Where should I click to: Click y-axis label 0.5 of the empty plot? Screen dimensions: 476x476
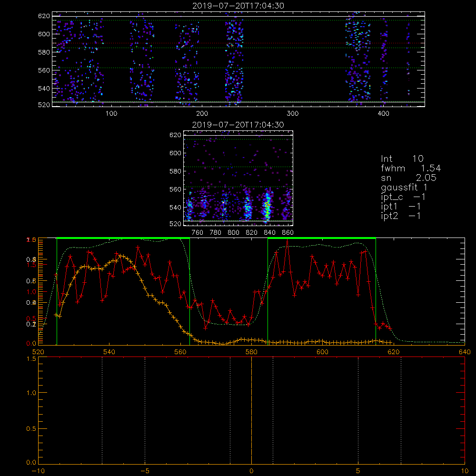pyautogui.click(x=31, y=429)
